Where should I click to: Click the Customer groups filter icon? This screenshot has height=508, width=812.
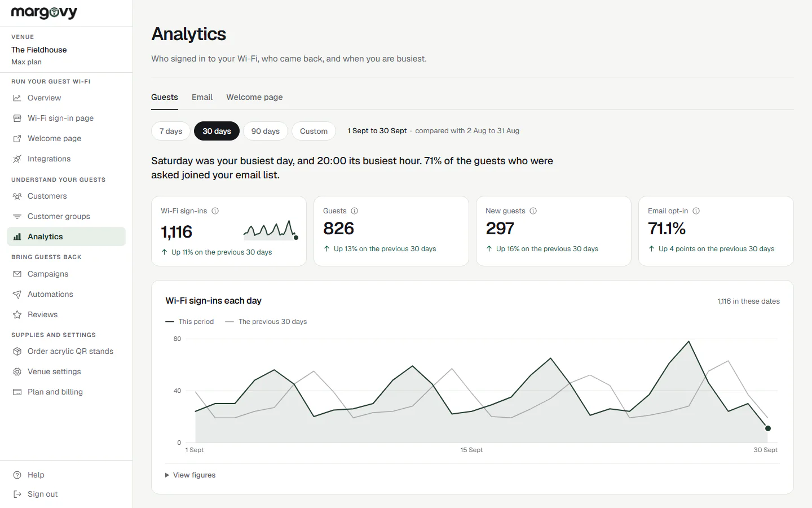coord(17,216)
